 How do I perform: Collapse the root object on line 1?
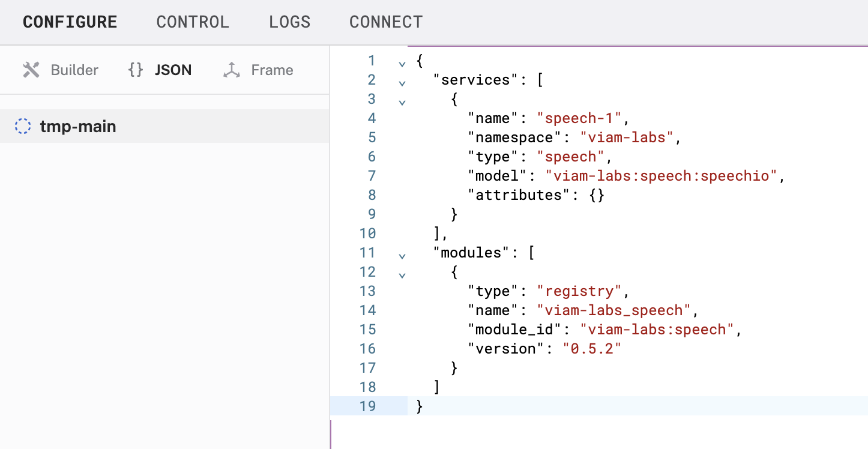402,62
